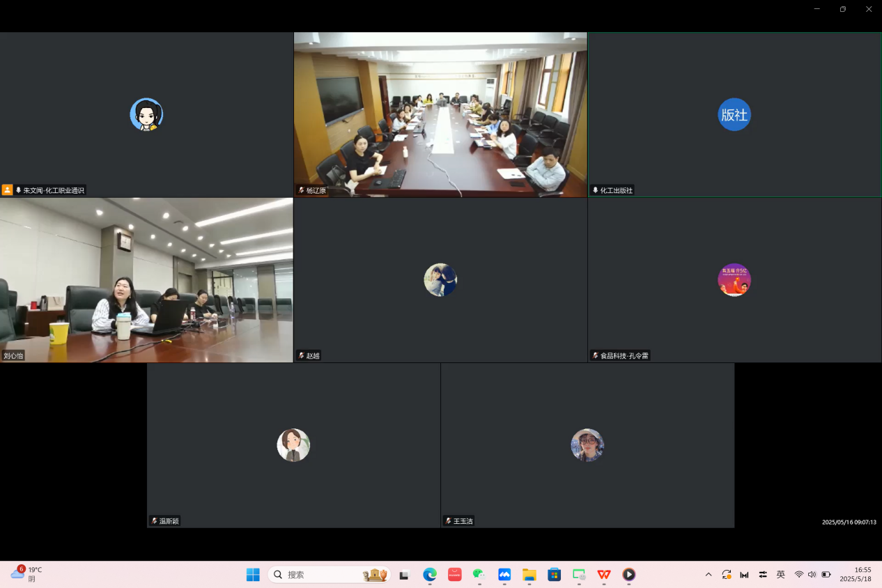Viewport: 882px width, 588px height.
Task: Click 朱文闻's cartoon avatar
Action: (x=146, y=114)
